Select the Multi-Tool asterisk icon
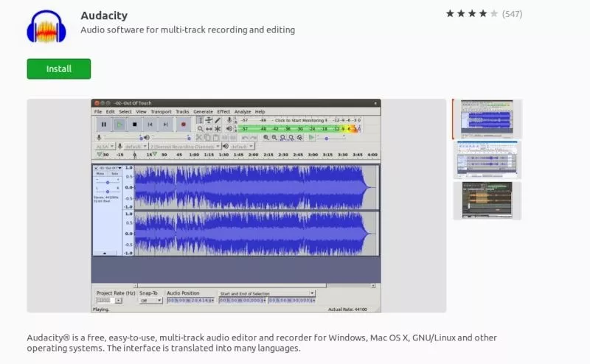Viewport: 590px width, 364px height. click(218, 129)
